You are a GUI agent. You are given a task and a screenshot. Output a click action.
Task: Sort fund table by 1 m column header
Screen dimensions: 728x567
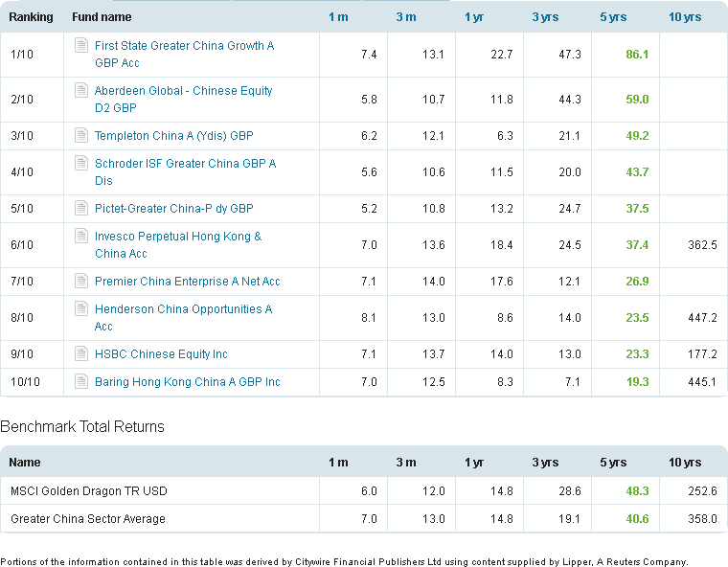(338, 17)
